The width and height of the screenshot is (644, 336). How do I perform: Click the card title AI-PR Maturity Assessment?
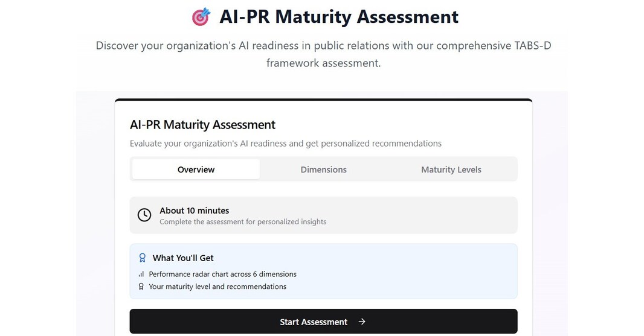pos(202,124)
